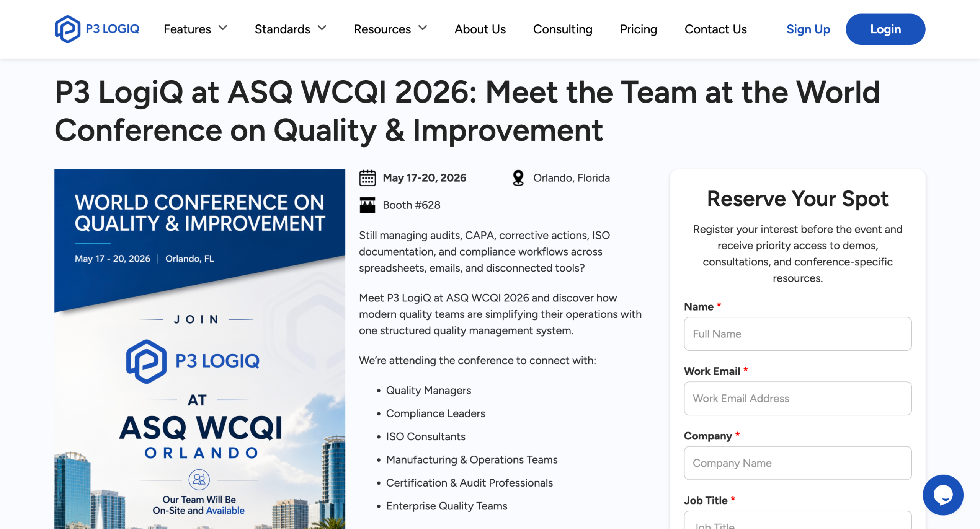This screenshot has width=980, height=529.
Task: Click 'Certification & Audit Professionals' list item
Action: point(469,483)
